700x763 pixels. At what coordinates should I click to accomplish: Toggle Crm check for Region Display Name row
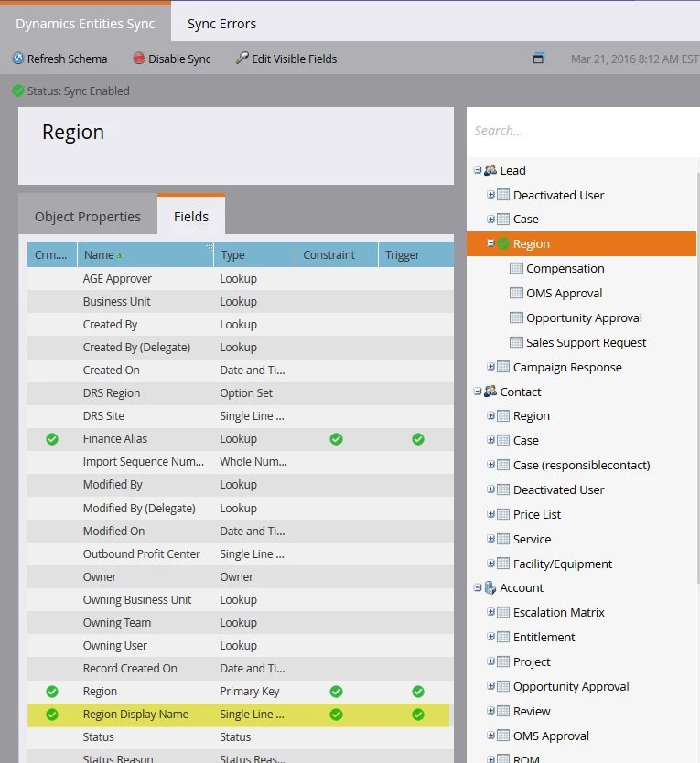[52, 715]
